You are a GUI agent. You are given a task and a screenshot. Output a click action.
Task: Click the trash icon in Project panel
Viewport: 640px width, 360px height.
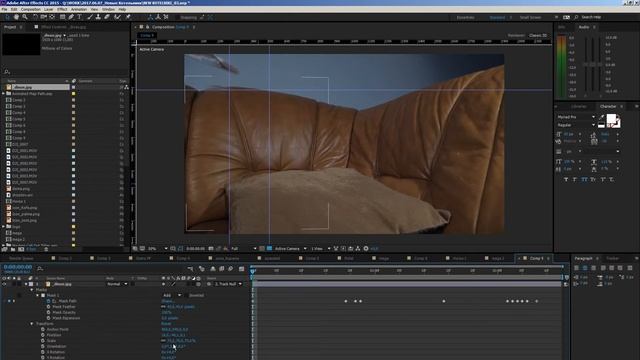46,249
